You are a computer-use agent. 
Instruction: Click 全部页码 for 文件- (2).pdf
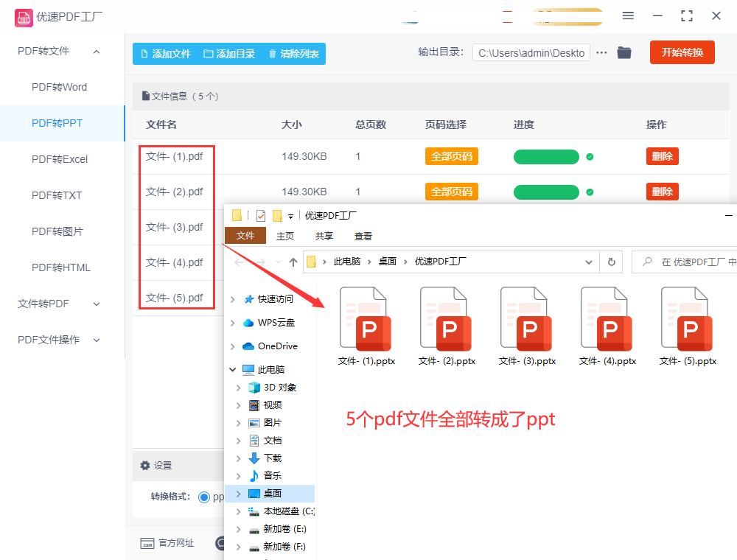[x=451, y=192]
